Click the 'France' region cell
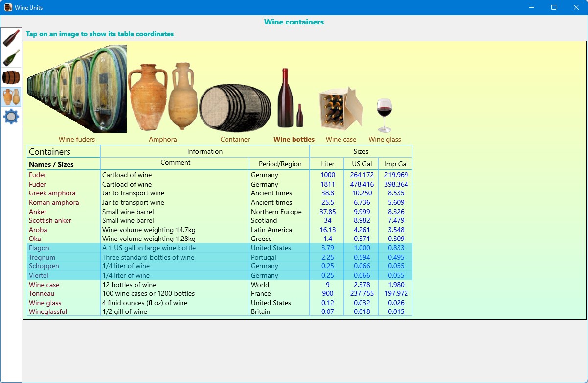This screenshot has width=588, height=383. pos(261,293)
